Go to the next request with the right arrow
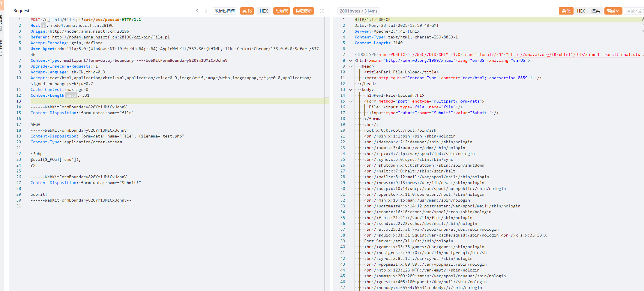Viewport: 644px width, 291px height. [206, 11]
